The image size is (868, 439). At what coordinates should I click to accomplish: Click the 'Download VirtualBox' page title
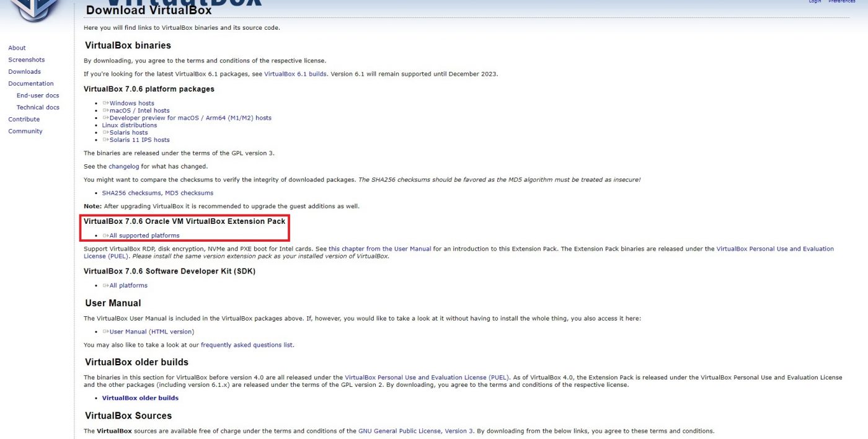[149, 10]
